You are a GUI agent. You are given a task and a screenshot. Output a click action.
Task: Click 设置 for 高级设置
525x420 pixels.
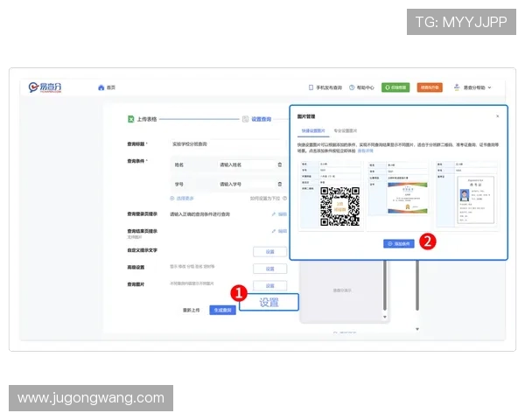pyautogui.click(x=269, y=269)
